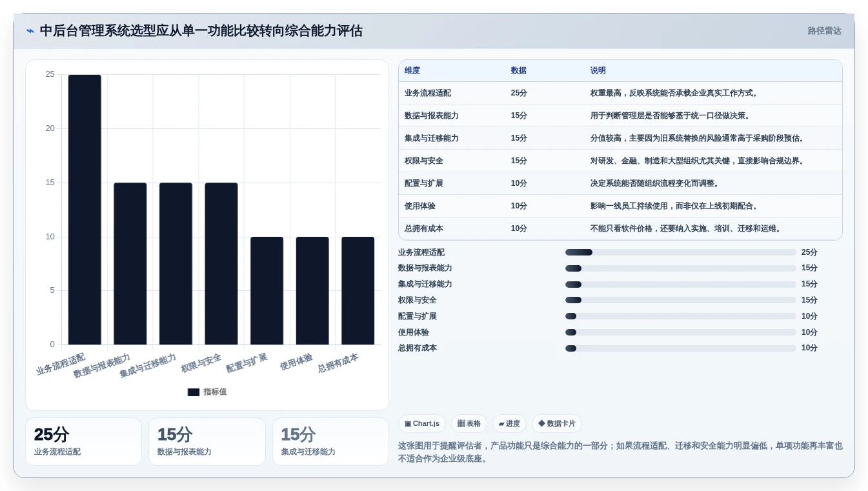Click the 数据与报表能力 progress bar
The width and height of the screenshot is (868, 491).
[681, 268]
